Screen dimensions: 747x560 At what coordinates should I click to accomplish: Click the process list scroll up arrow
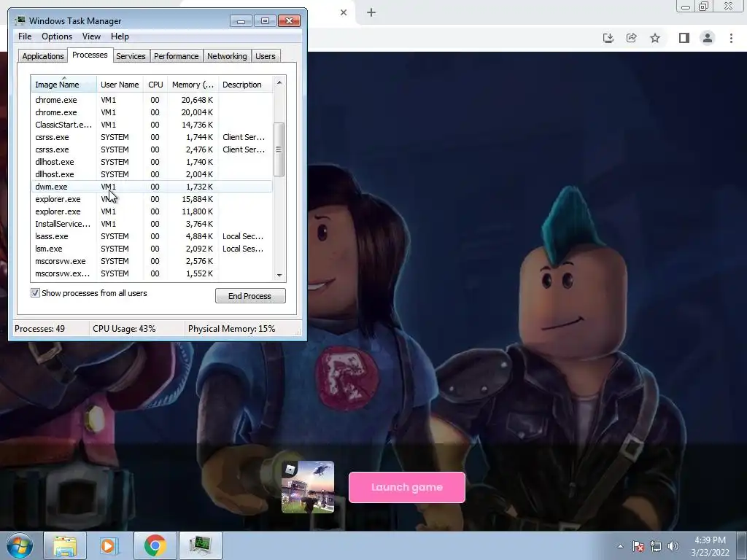coord(279,82)
